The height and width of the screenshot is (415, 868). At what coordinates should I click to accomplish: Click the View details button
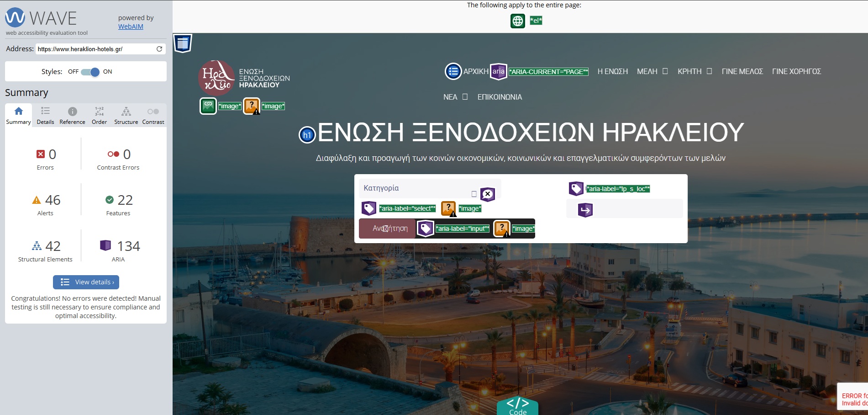86,282
